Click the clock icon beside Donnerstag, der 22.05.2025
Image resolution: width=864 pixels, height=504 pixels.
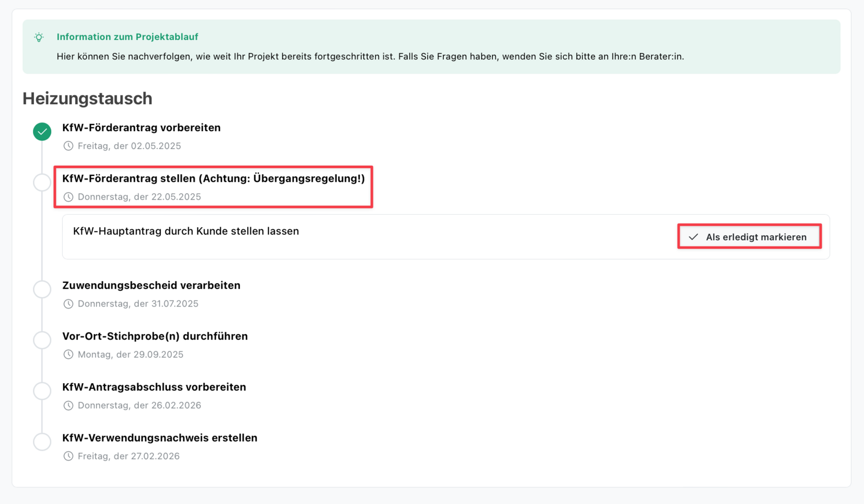(68, 196)
